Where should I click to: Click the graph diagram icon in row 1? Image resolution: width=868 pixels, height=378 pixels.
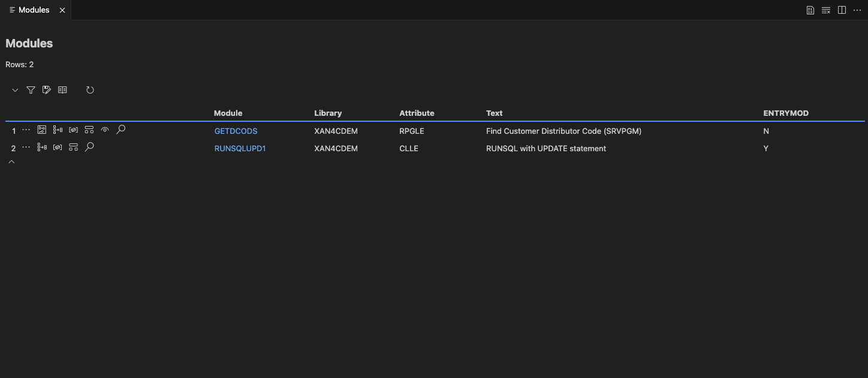(42, 130)
